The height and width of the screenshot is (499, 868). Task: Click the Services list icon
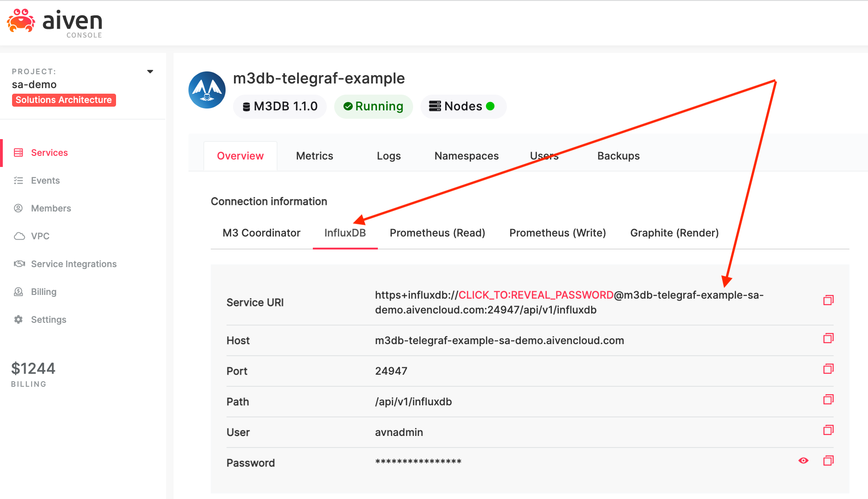19,153
